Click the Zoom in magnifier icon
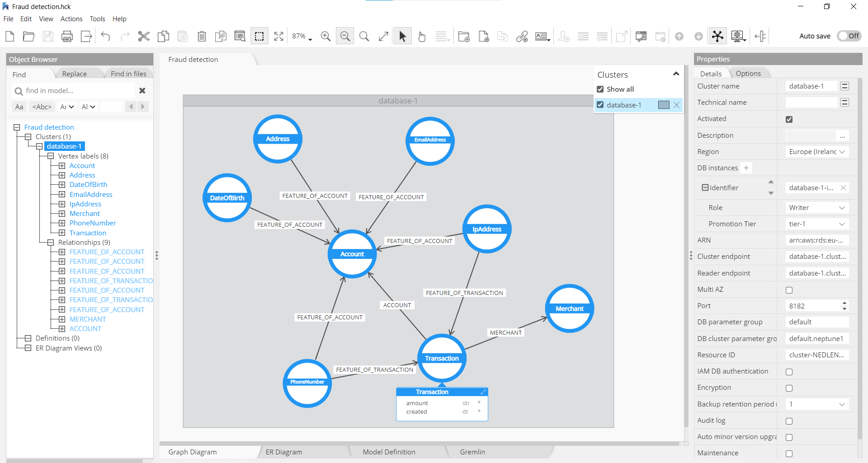The height and width of the screenshot is (463, 868). point(325,36)
